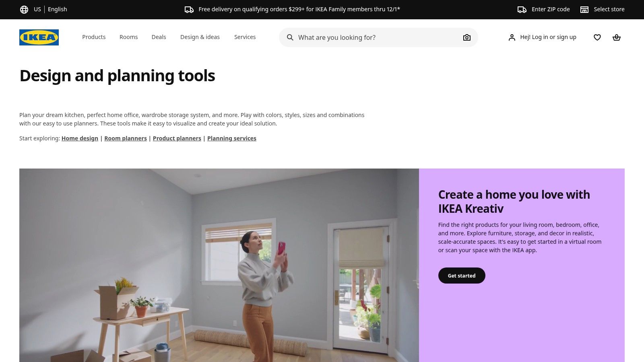Click the truck icon in promo banner

pyautogui.click(x=189, y=10)
